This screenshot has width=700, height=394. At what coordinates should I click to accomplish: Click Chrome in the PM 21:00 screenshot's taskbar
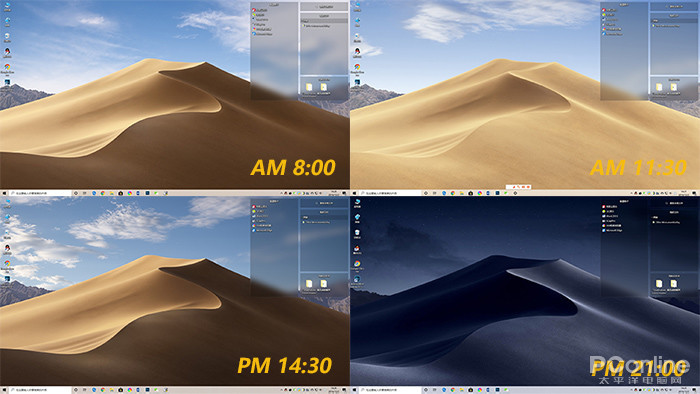point(453,390)
